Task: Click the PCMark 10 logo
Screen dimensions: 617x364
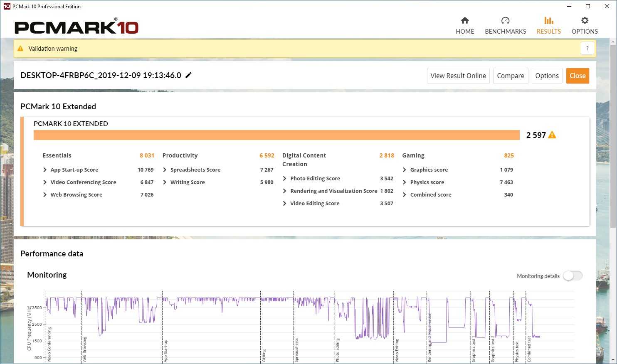Action: coord(77,27)
